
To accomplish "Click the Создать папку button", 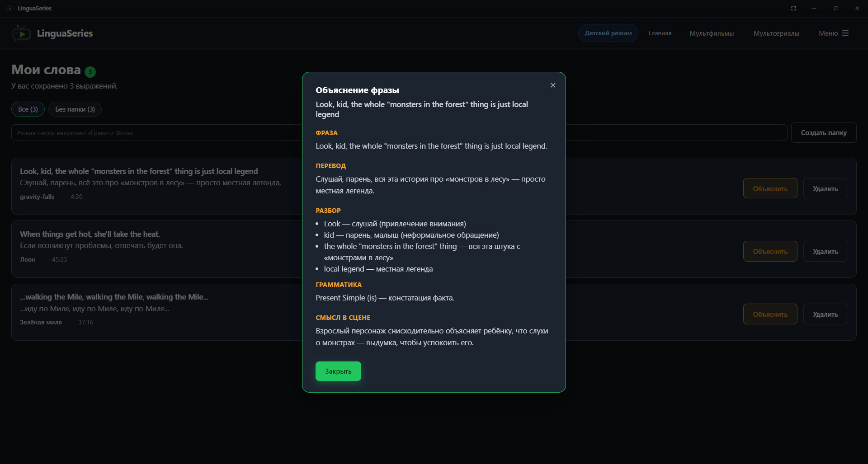I will [x=824, y=133].
